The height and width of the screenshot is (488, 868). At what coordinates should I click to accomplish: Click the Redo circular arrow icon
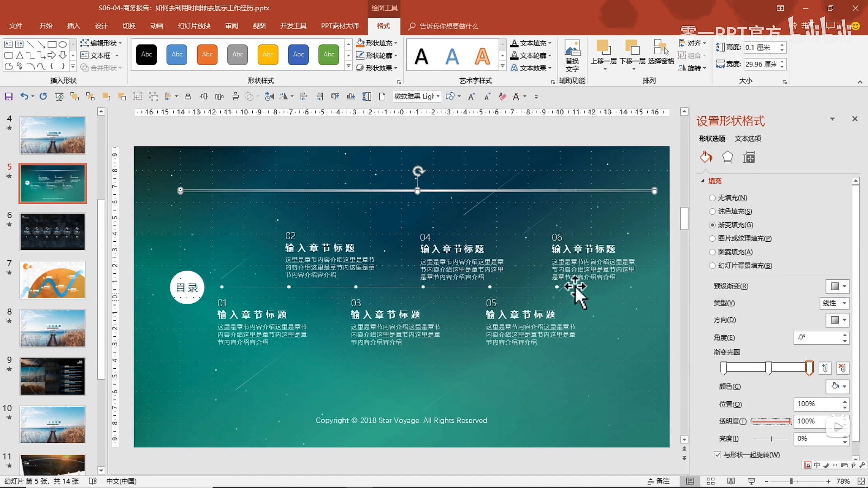pyautogui.click(x=43, y=97)
